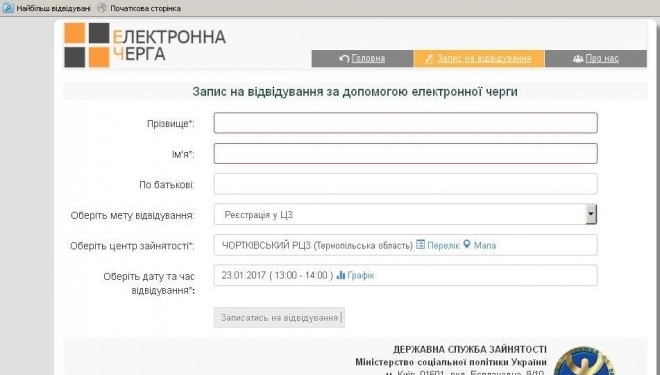Focus the Ім'я input field
The height and width of the screenshot is (375, 660).
point(405,153)
